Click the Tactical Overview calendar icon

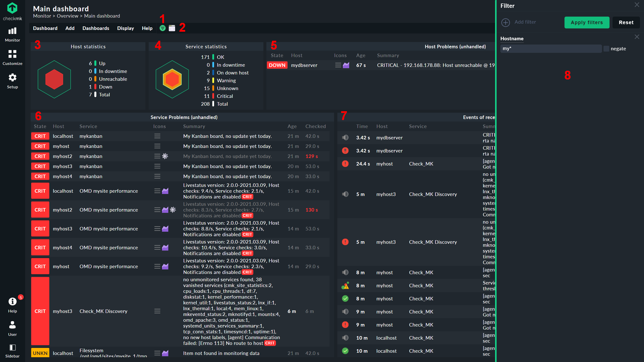[x=172, y=28]
